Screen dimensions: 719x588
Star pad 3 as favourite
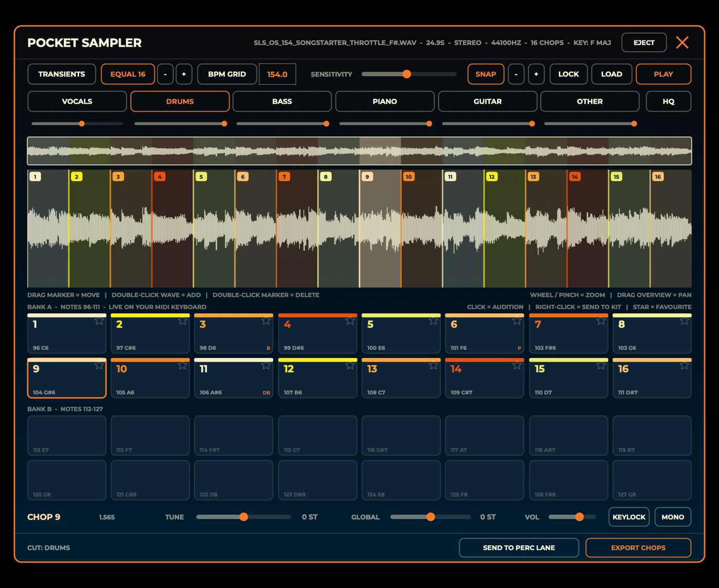(x=266, y=321)
